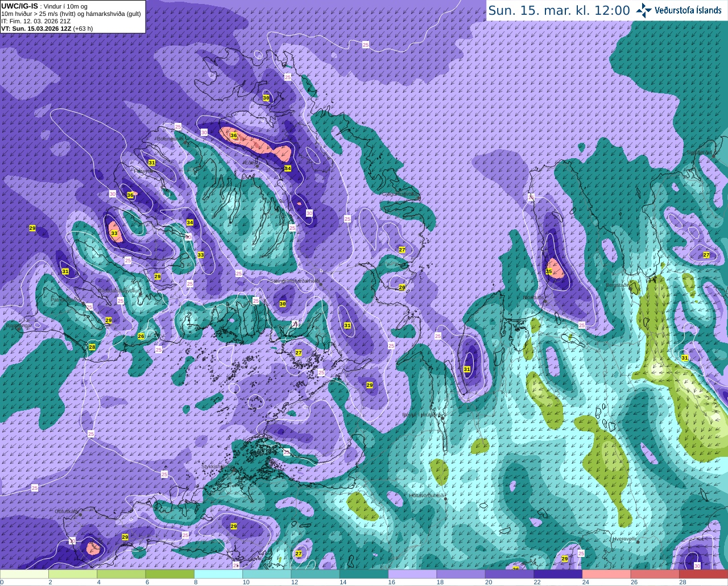
Task: Select the pale yellow 0–2 legend swatch
Action: coord(24,574)
